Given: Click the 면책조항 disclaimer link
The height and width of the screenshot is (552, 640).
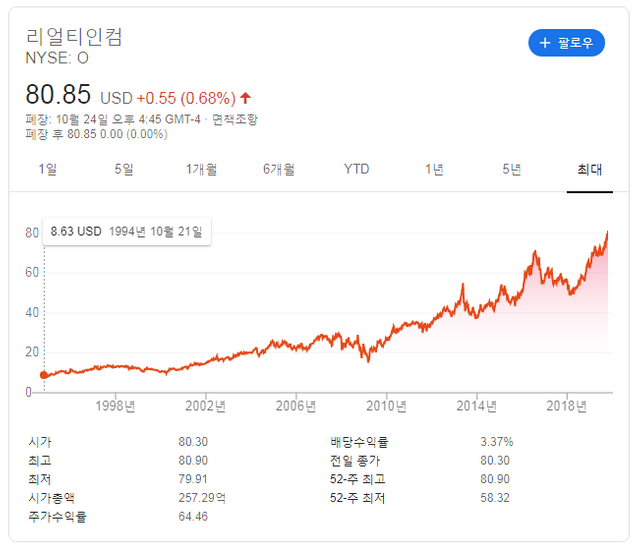Looking at the screenshot, I should click(235, 119).
